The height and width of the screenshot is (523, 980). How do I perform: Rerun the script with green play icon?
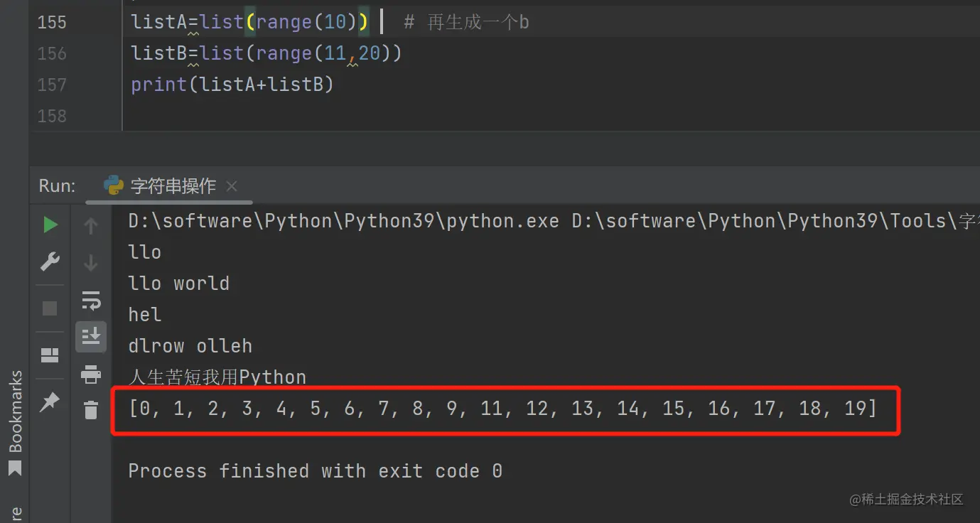point(50,225)
